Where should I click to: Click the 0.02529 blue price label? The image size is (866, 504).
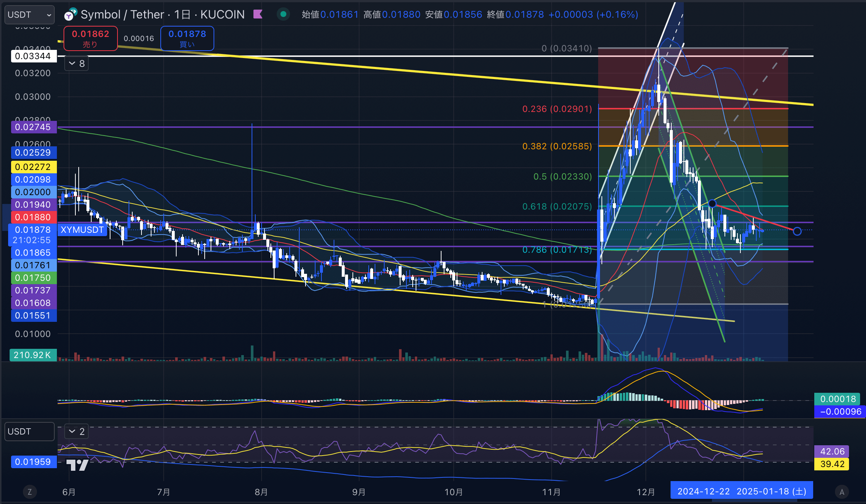coord(34,153)
